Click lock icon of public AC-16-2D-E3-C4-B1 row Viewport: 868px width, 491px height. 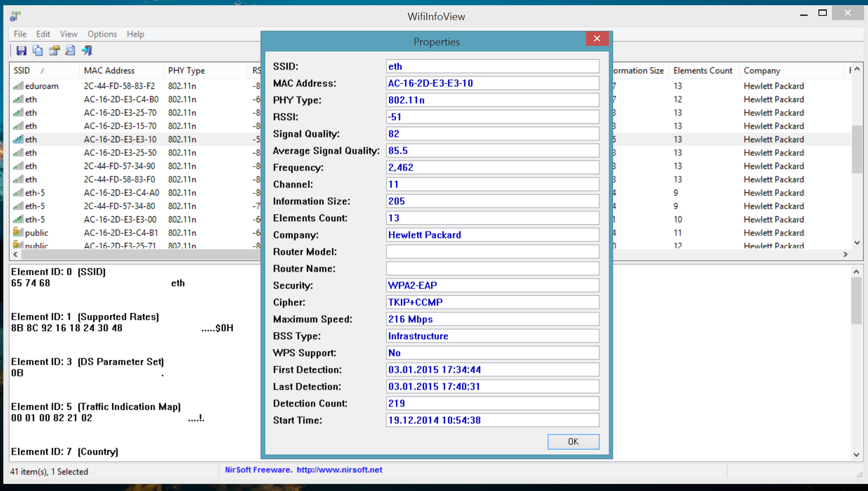tap(18, 232)
